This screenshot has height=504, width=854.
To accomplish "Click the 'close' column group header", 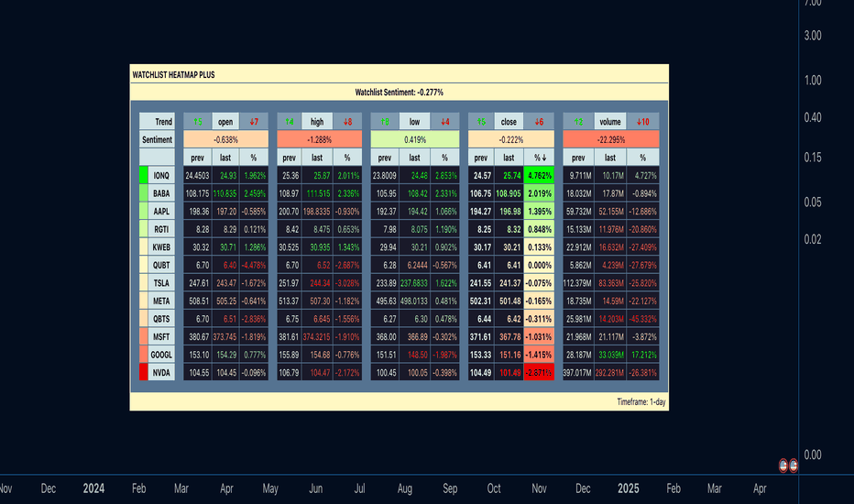I will [509, 122].
